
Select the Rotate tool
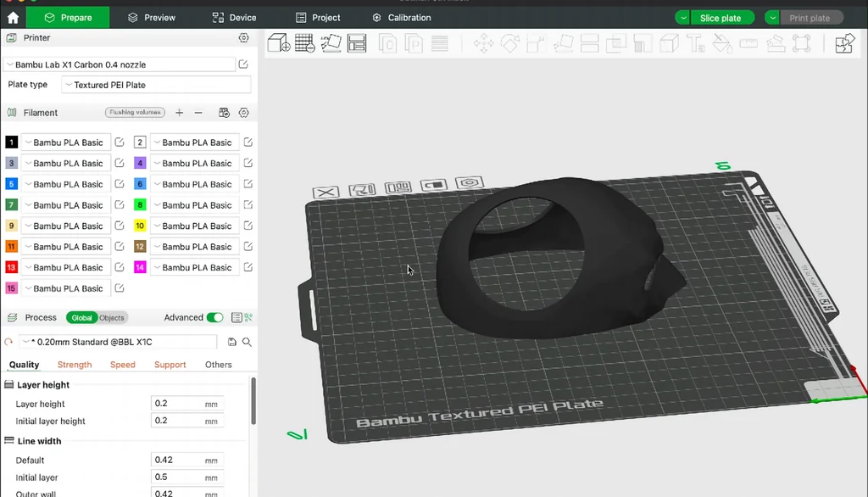(509, 43)
